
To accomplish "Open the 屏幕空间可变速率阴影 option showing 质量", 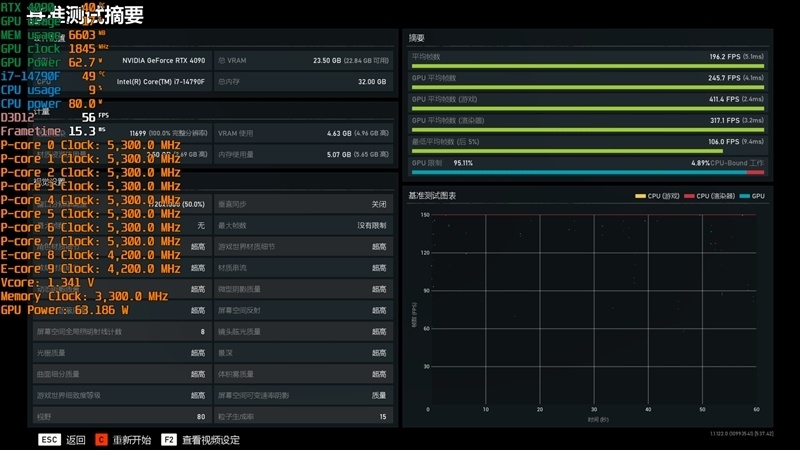I will [303, 395].
